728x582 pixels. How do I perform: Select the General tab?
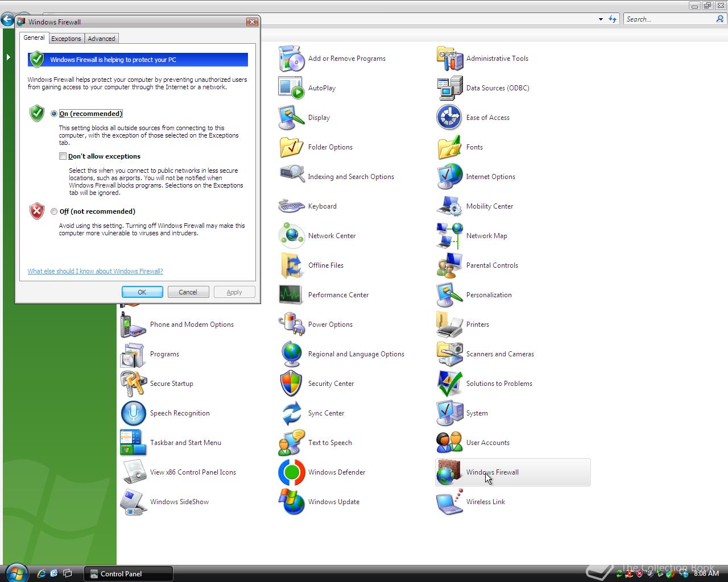click(x=34, y=38)
